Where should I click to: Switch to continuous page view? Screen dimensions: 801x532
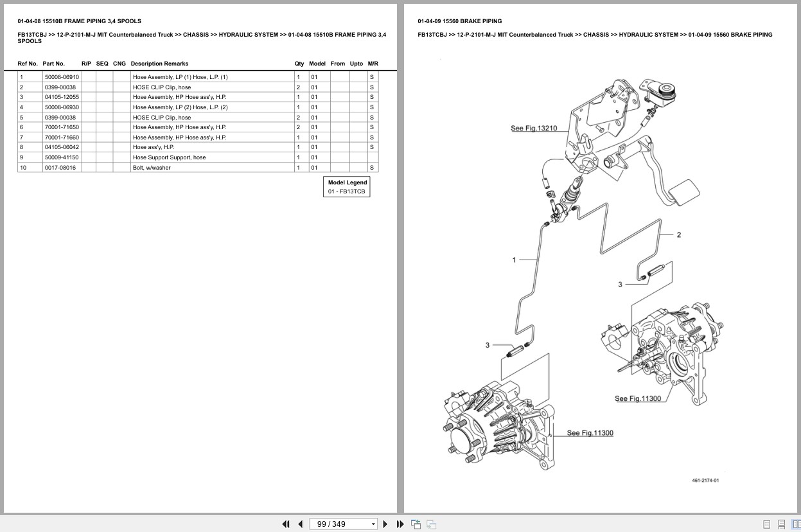coord(781,524)
